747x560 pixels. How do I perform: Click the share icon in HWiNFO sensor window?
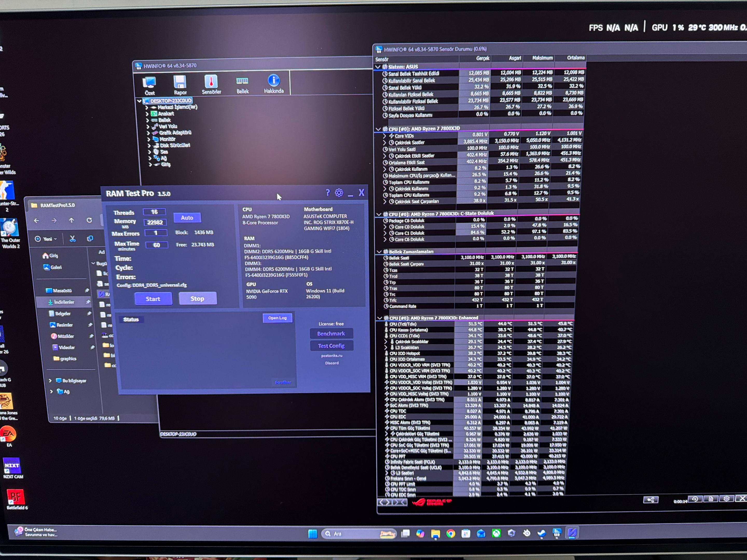pyautogui.click(x=651, y=500)
